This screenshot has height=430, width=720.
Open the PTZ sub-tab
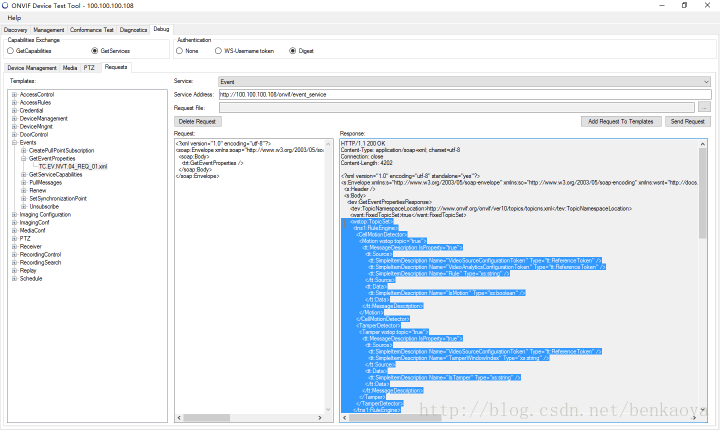[x=89, y=68]
